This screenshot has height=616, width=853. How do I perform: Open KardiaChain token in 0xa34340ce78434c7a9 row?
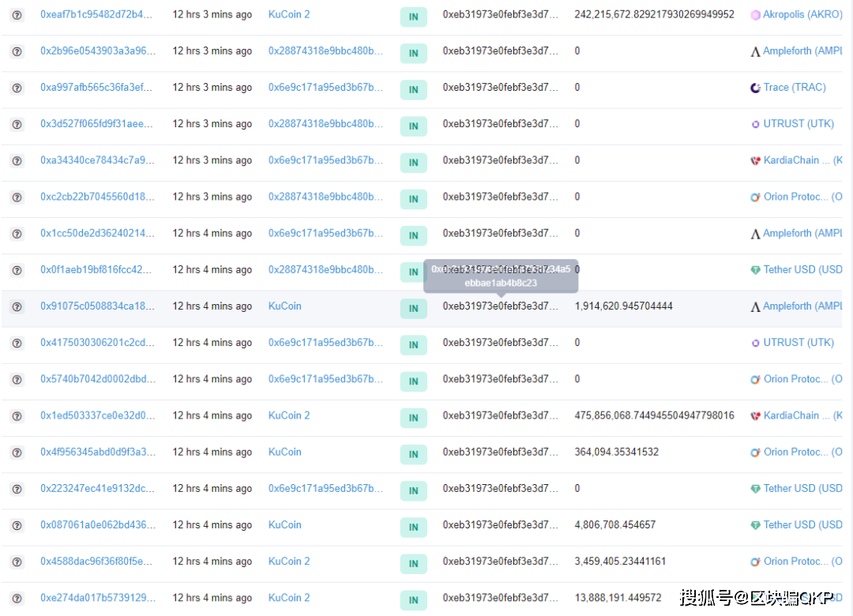(x=802, y=160)
